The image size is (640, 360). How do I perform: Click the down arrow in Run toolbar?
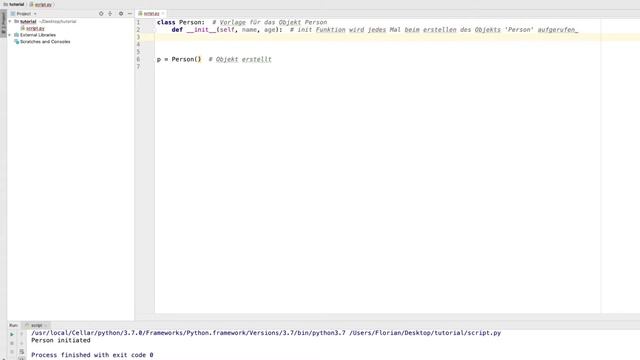22,343
